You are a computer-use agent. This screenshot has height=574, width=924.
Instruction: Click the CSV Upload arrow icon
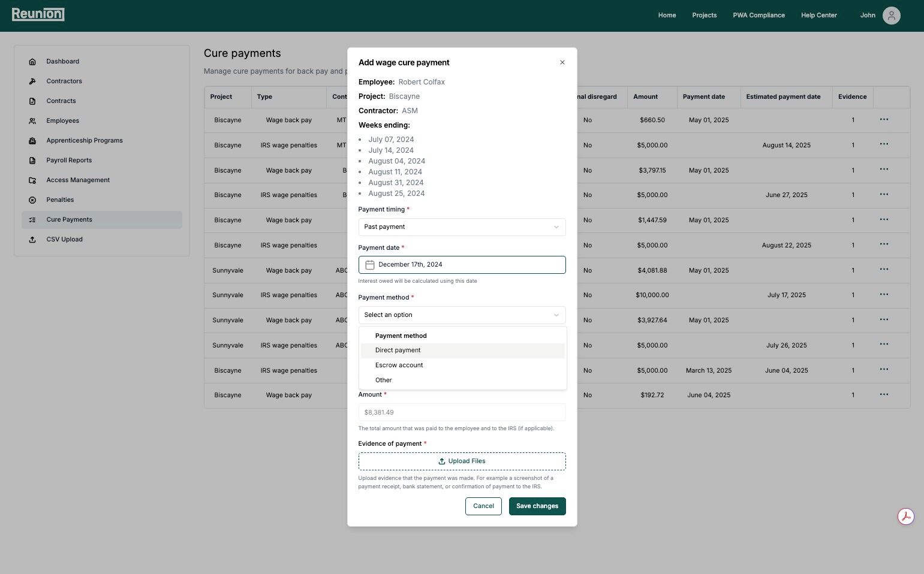(x=33, y=239)
